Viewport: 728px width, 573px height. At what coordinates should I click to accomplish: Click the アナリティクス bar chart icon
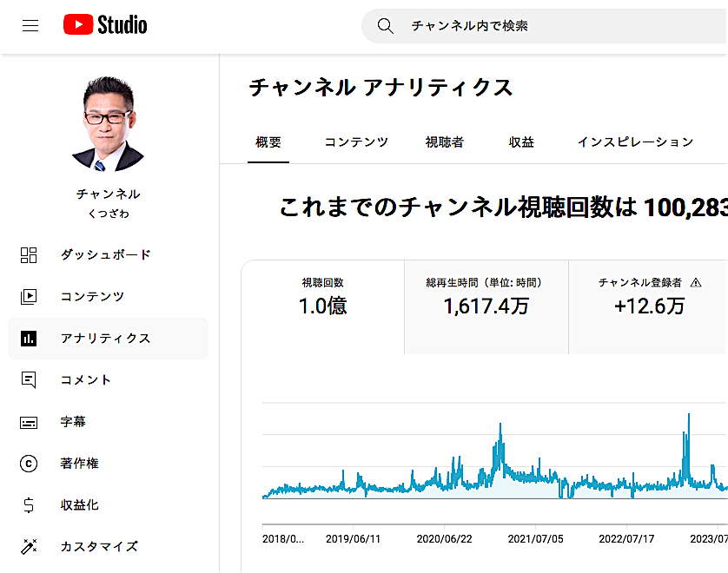click(x=29, y=339)
